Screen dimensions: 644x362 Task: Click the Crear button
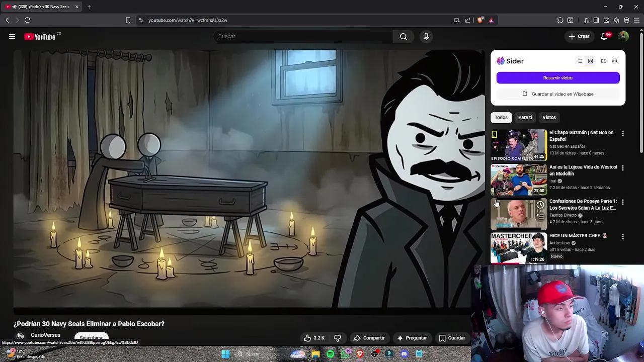[579, 36]
